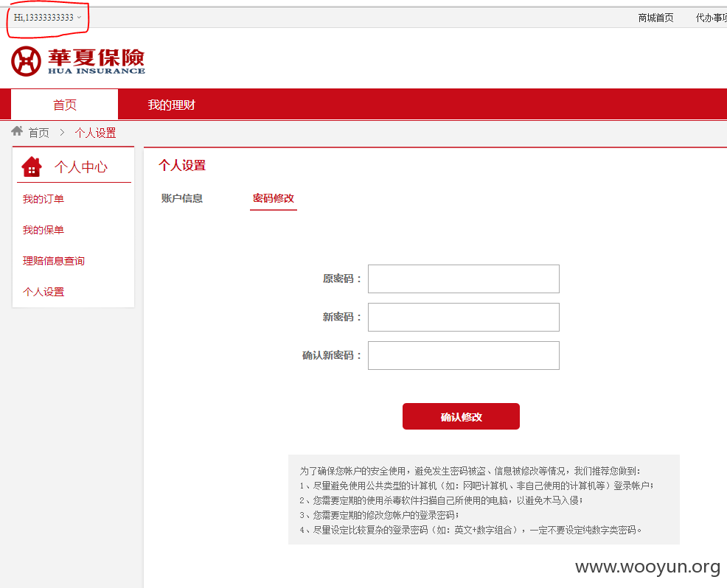This screenshot has width=727, height=588.
Task: Open 个人设置 in sidebar
Action: (44, 292)
